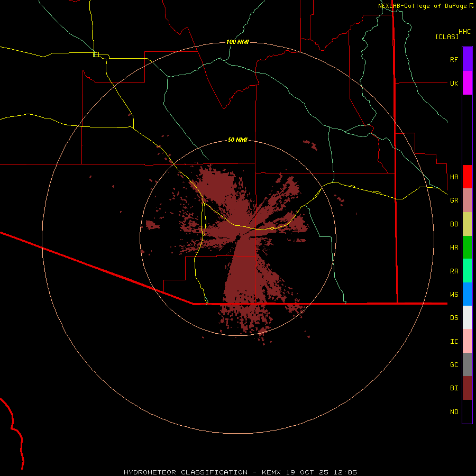Viewport: 476px width, 476px height.
Task: Click the HHC product code label
Action: pyautogui.click(x=465, y=32)
